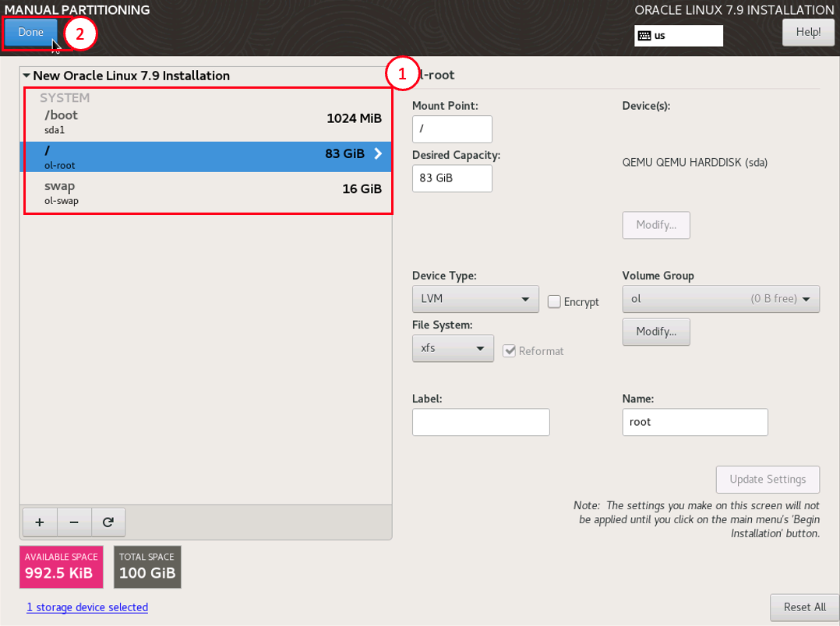The width and height of the screenshot is (840, 626).
Task: Open '1 storage device selected' link
Action: (87, 607)
